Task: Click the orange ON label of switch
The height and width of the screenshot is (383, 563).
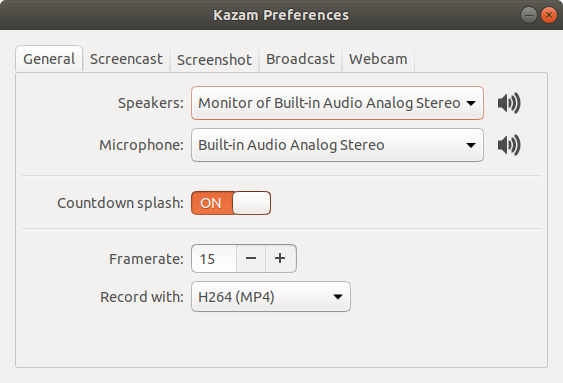Action: pyautogui.click(x=211, y=203)
